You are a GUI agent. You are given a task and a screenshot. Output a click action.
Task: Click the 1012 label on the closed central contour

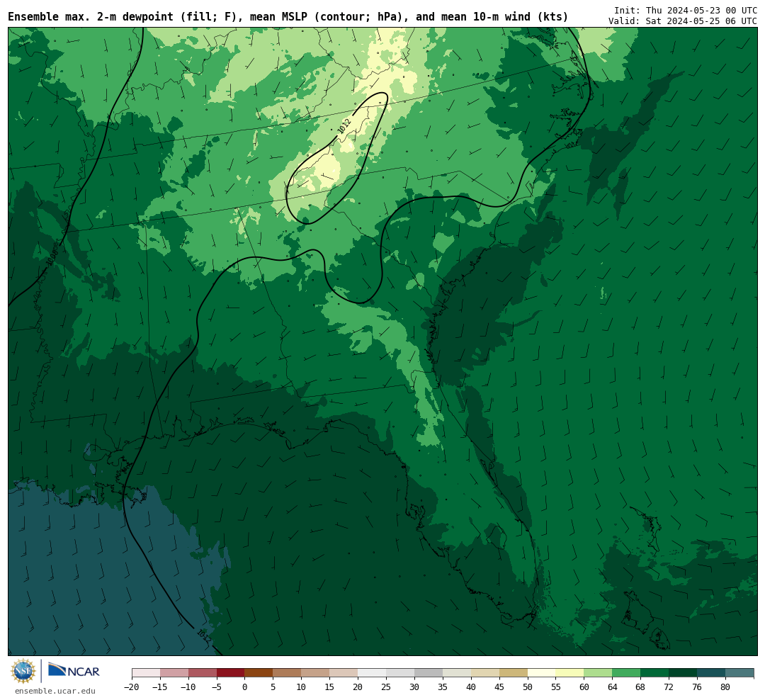tap(344, 126)
